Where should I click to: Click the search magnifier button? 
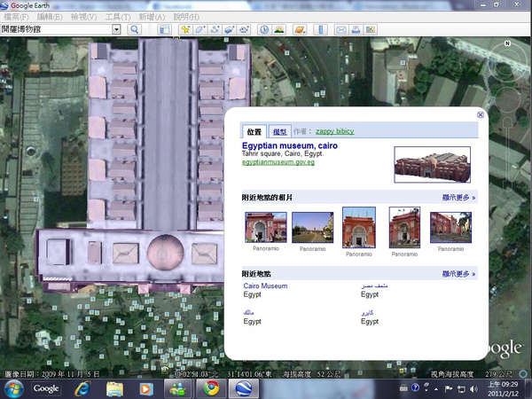click(x=135, y=29)
